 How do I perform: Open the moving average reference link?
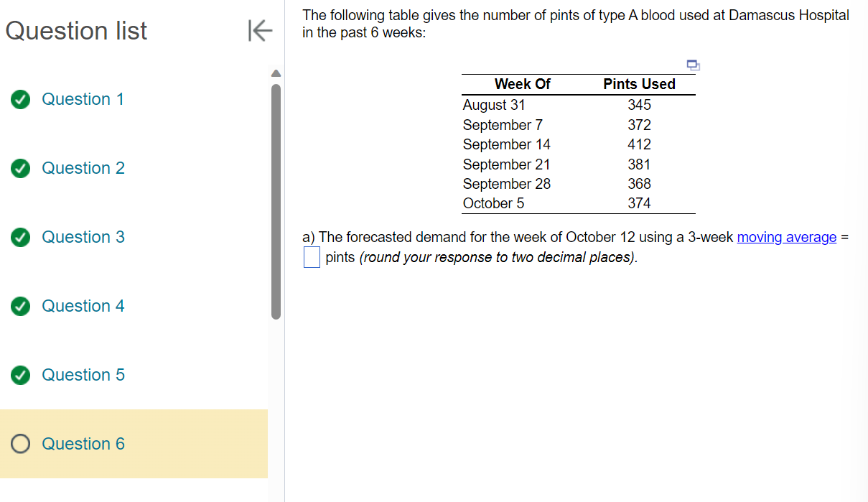[x=786, y=237]
